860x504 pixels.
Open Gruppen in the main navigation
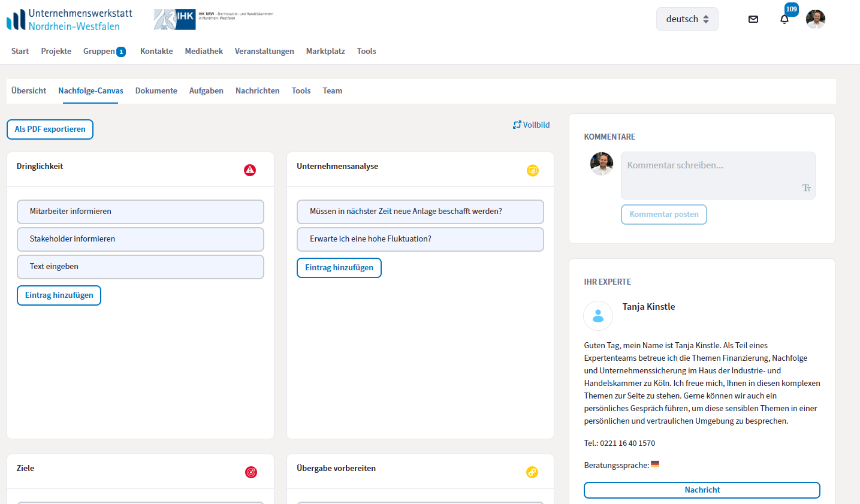pyautogui.click(x=99, y=52)
